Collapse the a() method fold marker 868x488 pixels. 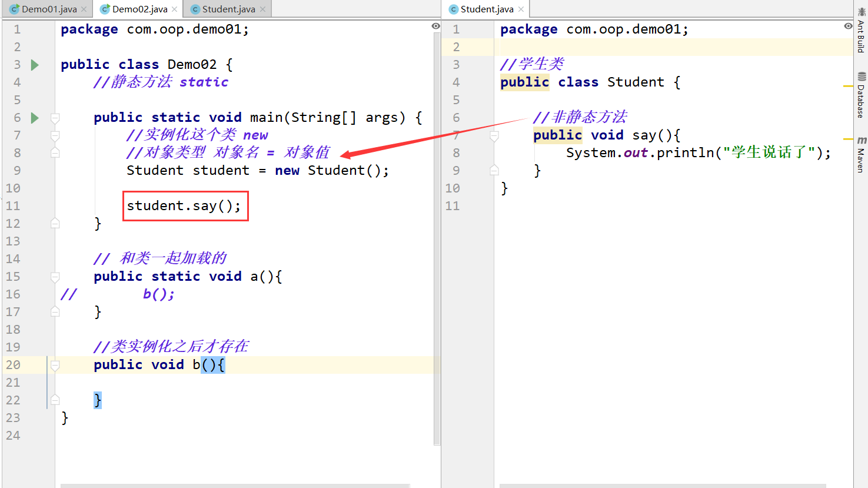point(55,276)
